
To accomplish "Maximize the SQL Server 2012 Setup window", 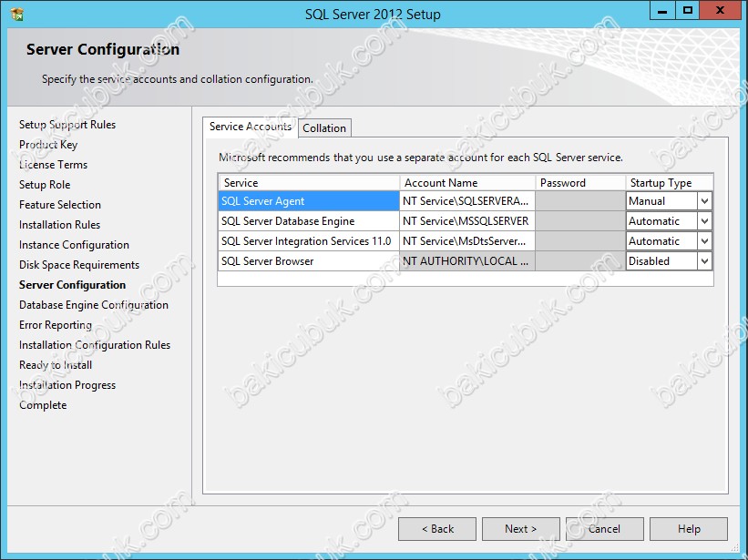I will click(x=688, y=11).
